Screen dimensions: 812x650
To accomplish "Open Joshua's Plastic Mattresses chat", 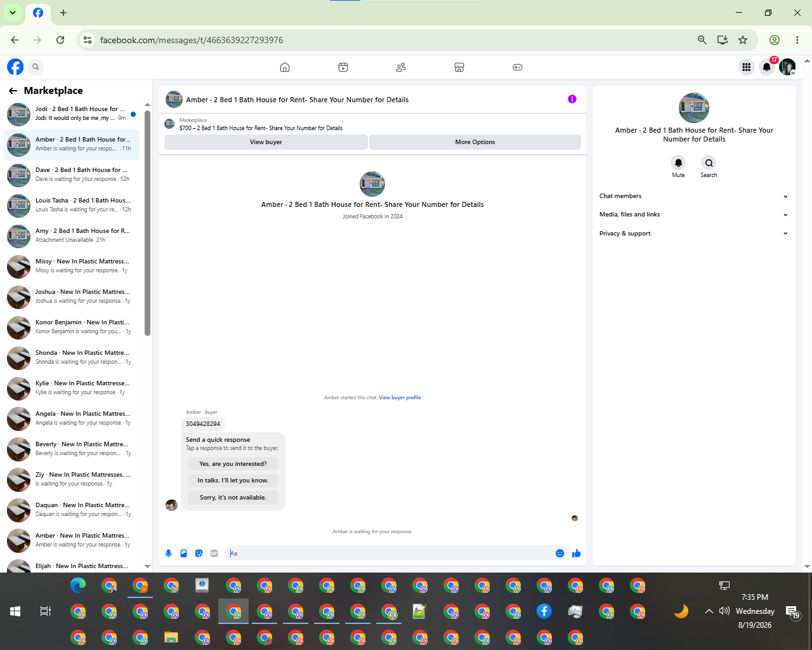I will (72, 297).
